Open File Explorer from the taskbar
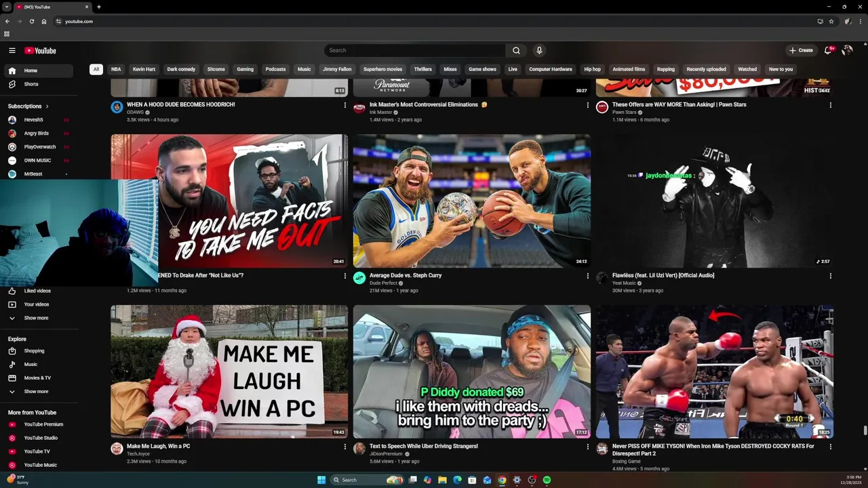 click(x=442, y=480)
